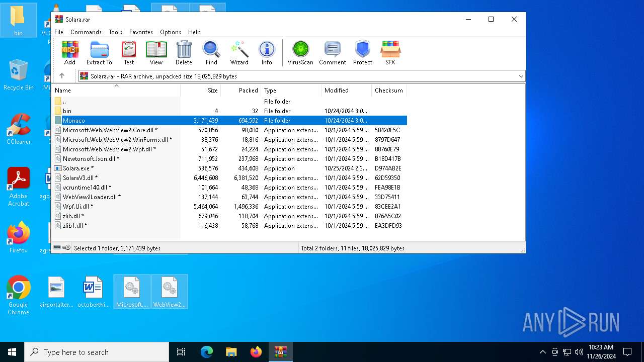Open Extract To tool
This screenshot has height=362, width=644.
pos(99,53)
